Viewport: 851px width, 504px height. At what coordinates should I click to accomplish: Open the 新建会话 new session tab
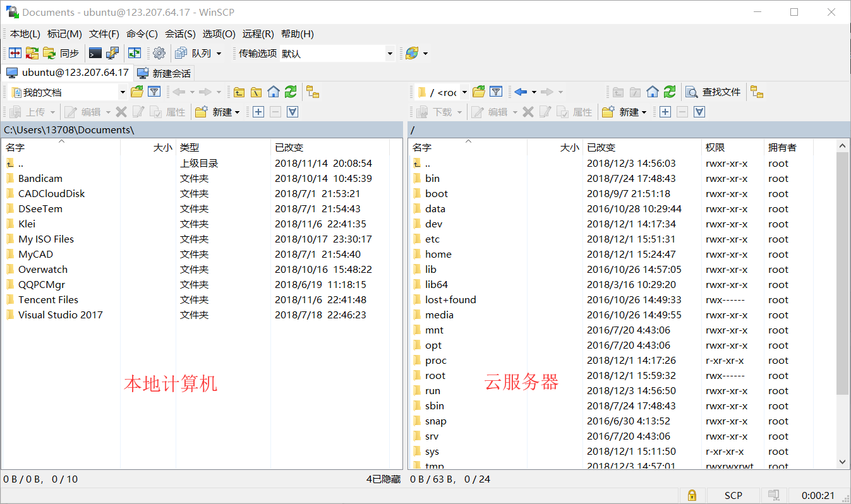tap(164, 73)
